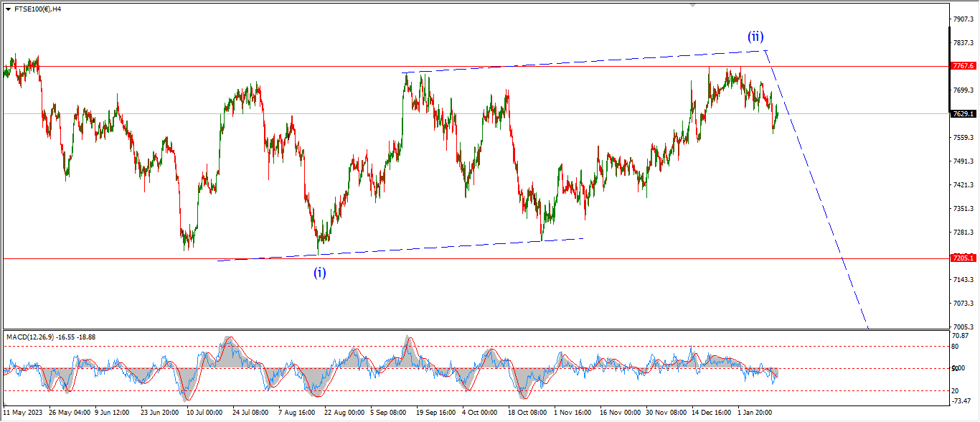Click the red 7205.1 price level tag

[x=963, y=258]
